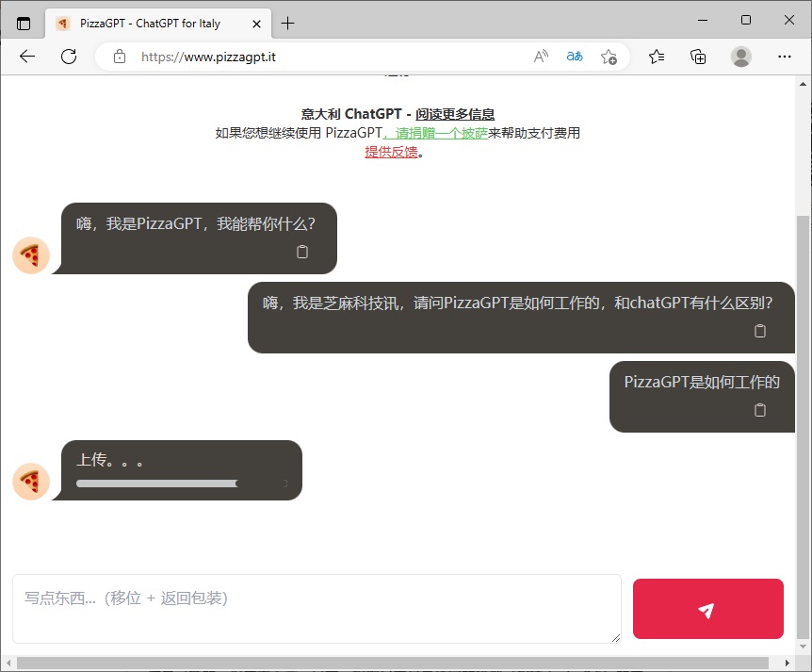Copy the PizzaGPT是如何工作的 message
This screenshot has height=672, width=812.
click(759, 410)
